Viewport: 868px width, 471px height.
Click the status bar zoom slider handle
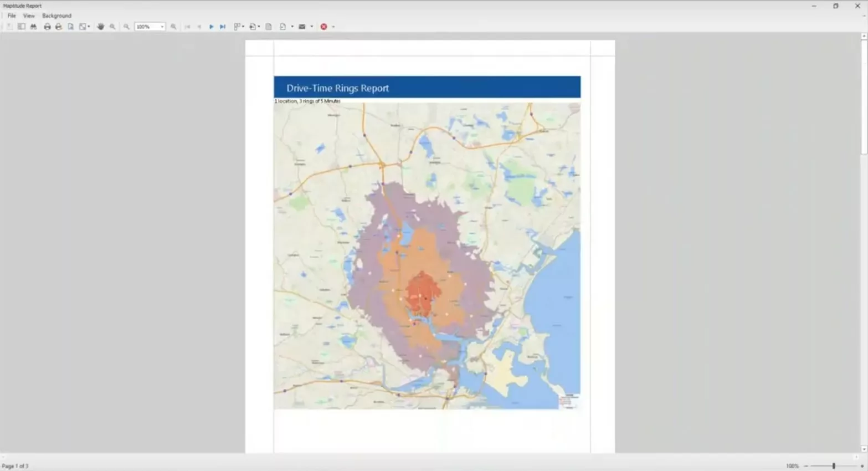click(x=833, y=466)
